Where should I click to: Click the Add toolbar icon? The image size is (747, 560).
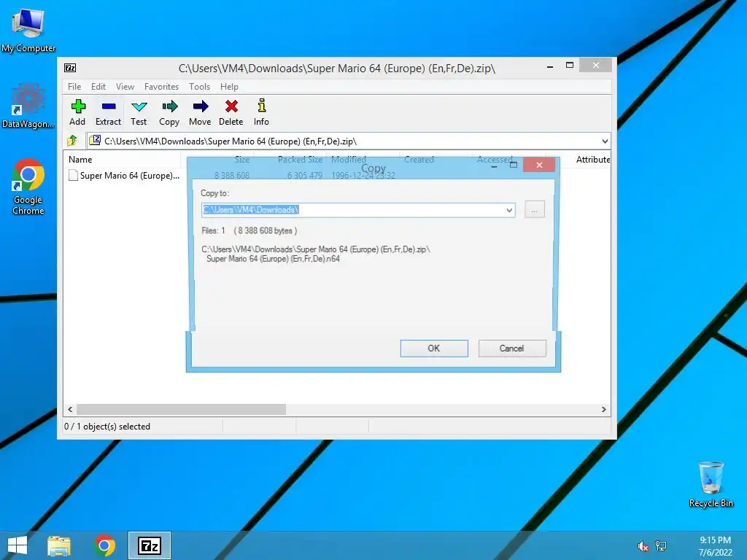point(77,112)
